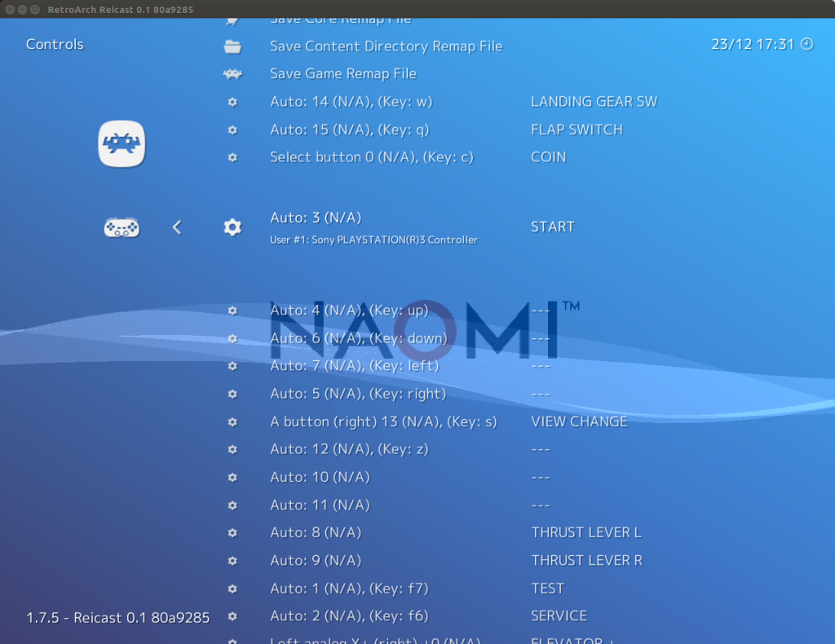Select Save Game Remap File
Image resolution: width=835 pixels, height=644 pixels.
pos(343,74)
